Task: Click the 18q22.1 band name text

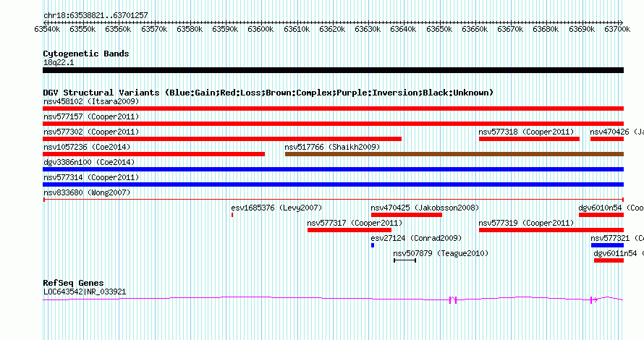Action: click(59, 62)
